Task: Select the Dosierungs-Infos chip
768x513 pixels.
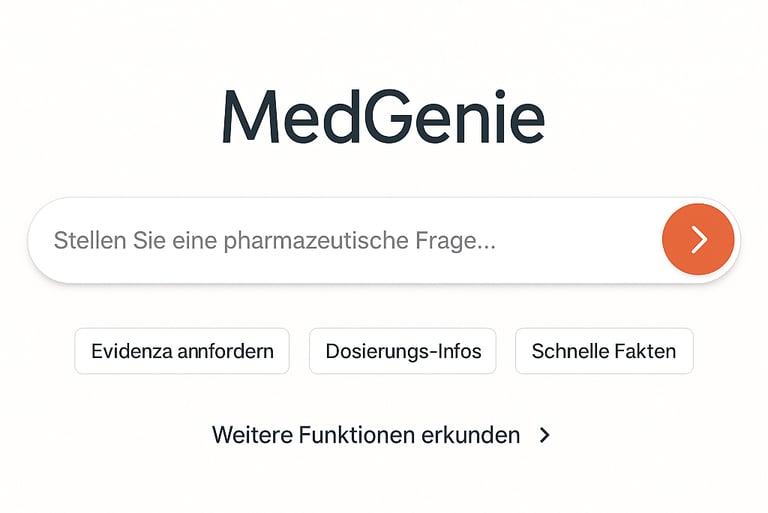Action: click(x=403, y=351)
